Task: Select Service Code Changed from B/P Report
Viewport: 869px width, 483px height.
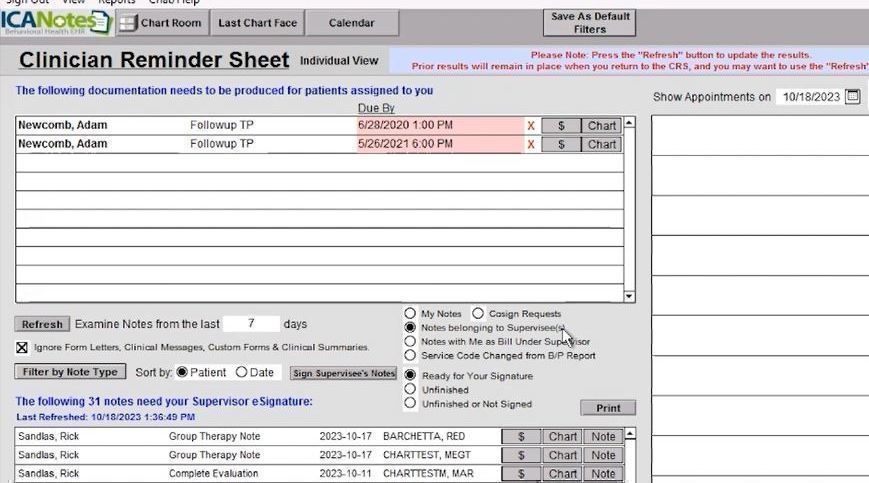Action: pos(410,355)
